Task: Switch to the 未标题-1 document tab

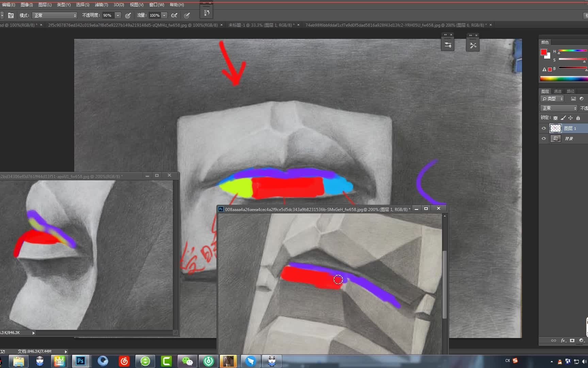Action: click(x=261, y=25)
